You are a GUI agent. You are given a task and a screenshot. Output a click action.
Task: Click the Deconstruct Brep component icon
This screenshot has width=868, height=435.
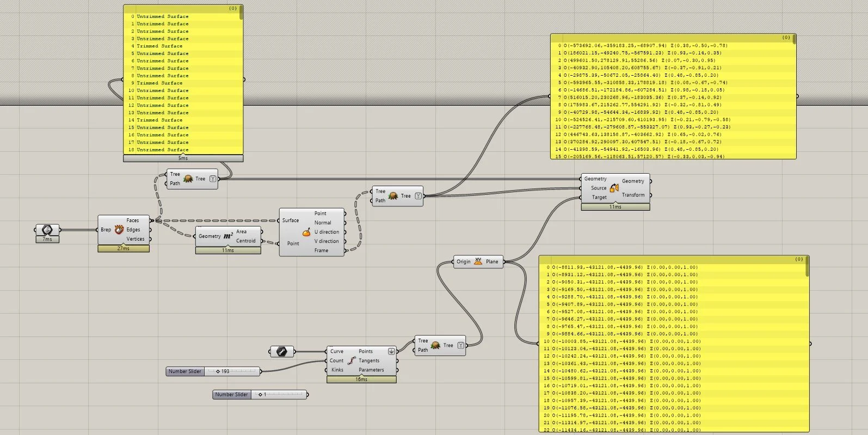click(119, 230)
